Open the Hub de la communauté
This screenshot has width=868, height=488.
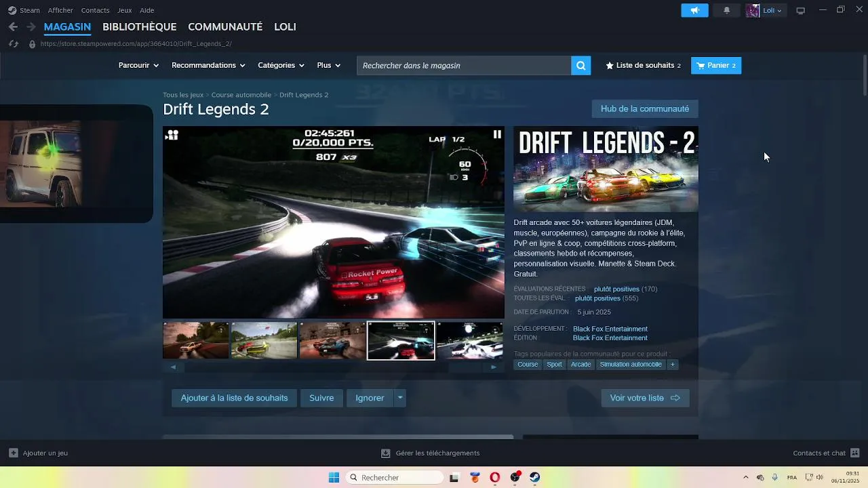click(645, 108)
